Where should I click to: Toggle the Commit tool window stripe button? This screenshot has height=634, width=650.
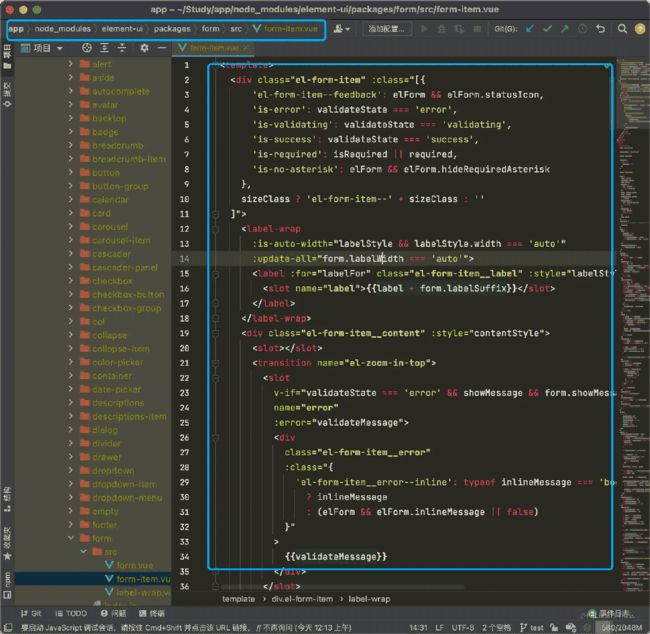click(7, 95)
